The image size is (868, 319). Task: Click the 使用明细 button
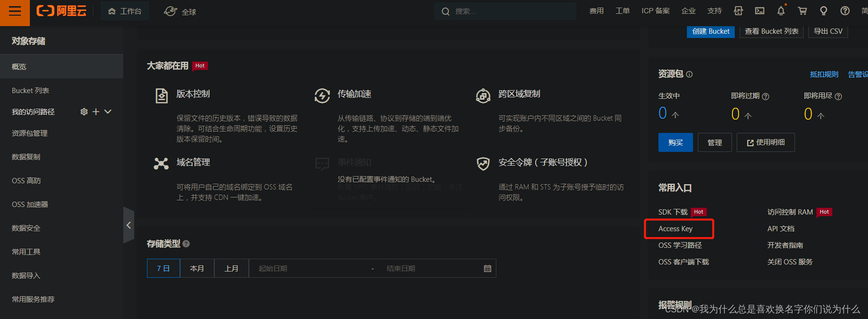766,142
